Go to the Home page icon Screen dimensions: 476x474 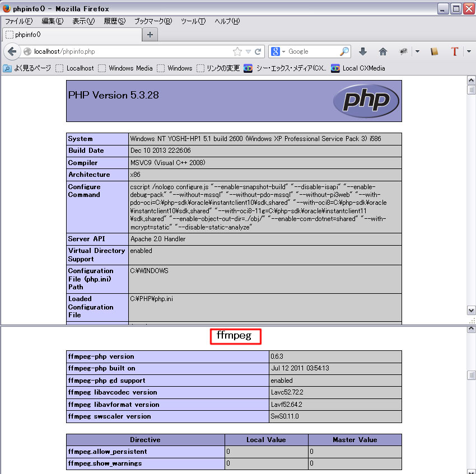pos(383,51)
